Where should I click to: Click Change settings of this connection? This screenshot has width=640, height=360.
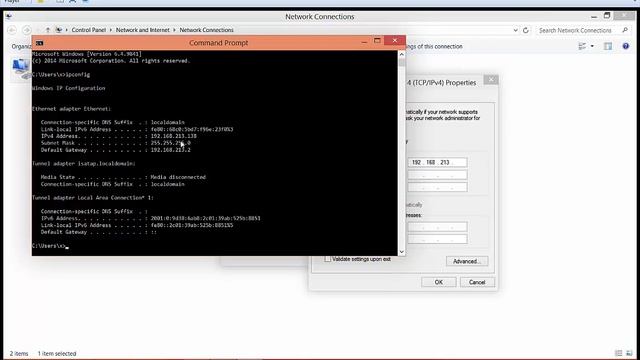click(434, 47)
